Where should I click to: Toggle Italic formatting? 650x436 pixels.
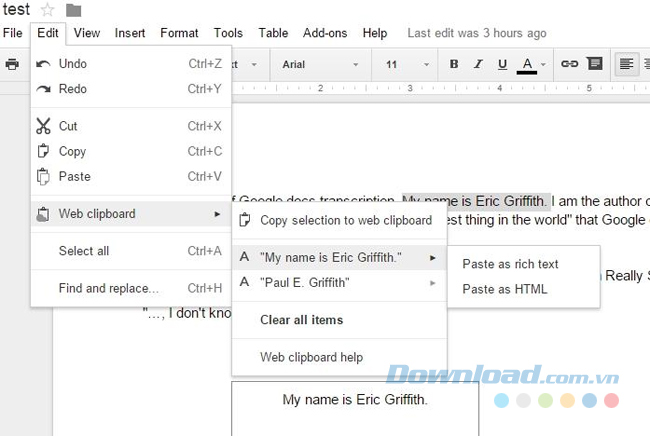coord(478,64)
